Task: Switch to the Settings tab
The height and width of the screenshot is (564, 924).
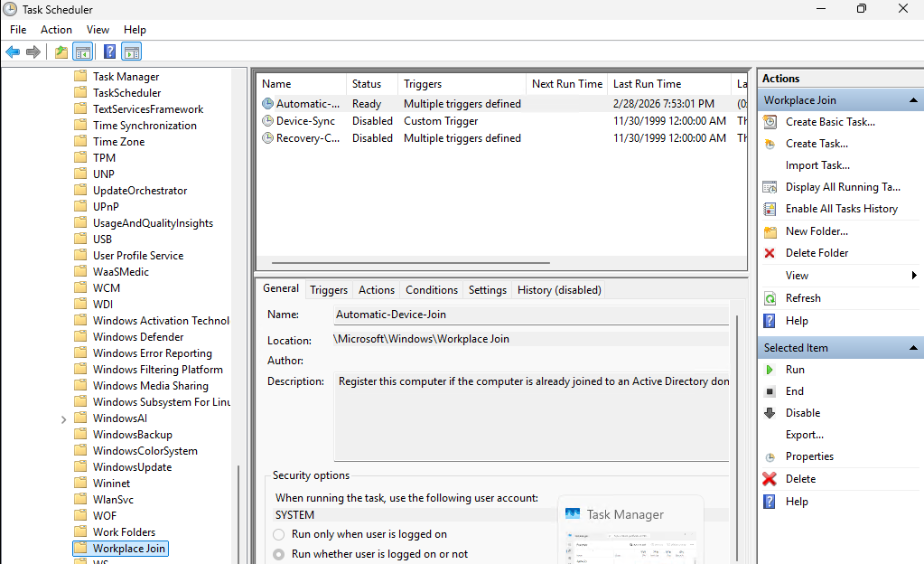Action: pyautogui.click(x=488, y=290)
